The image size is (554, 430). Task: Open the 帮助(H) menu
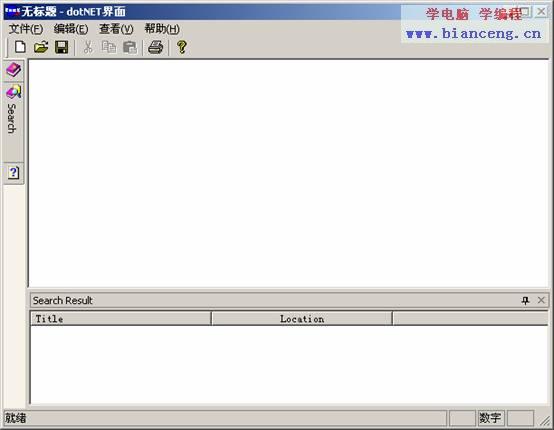(x=162, y=29)
